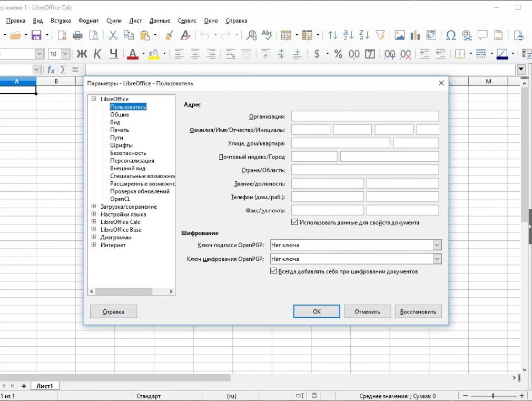Open the 'Данные' menu
This screenshot has height=401, width=532.
160,21
